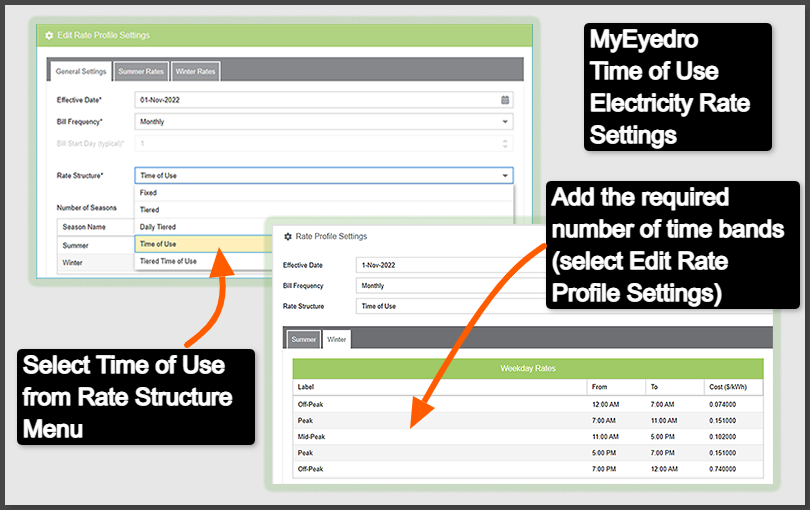Select the Off-Peak row starting 7:00 PM

point(527,469)
